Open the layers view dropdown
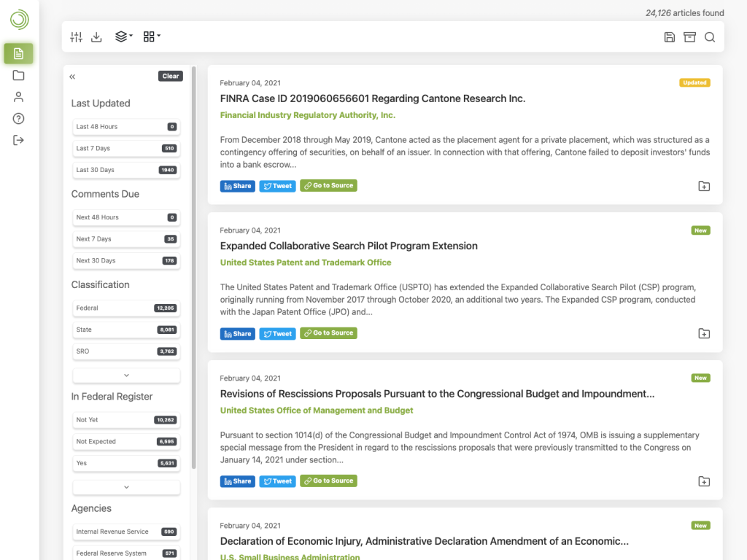Viewport: 747px width, 560px height. coord(123,36)
